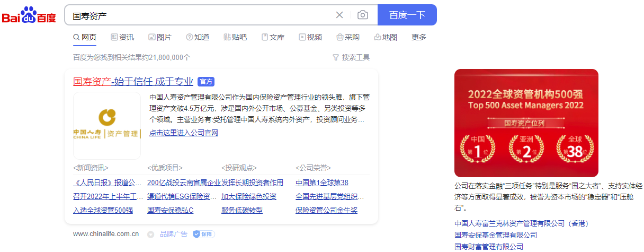
Task: Clear the search box with X icon
Action: coord(339,15)
